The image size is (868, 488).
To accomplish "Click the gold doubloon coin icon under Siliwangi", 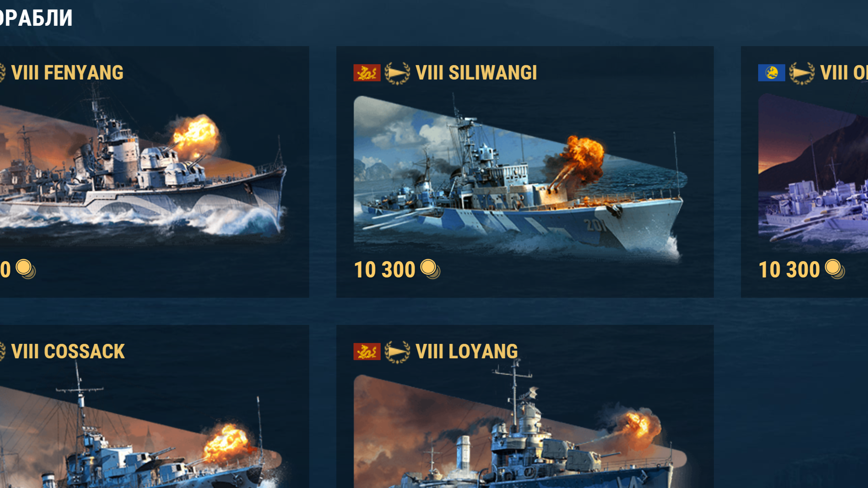I will (430, 269).
